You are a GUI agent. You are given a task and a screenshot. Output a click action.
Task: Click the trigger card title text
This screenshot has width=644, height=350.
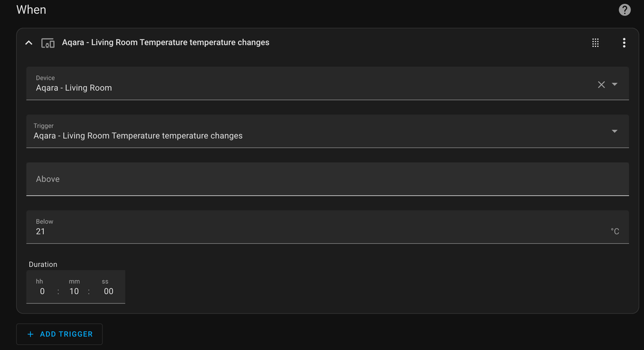(x=166, y=42)
